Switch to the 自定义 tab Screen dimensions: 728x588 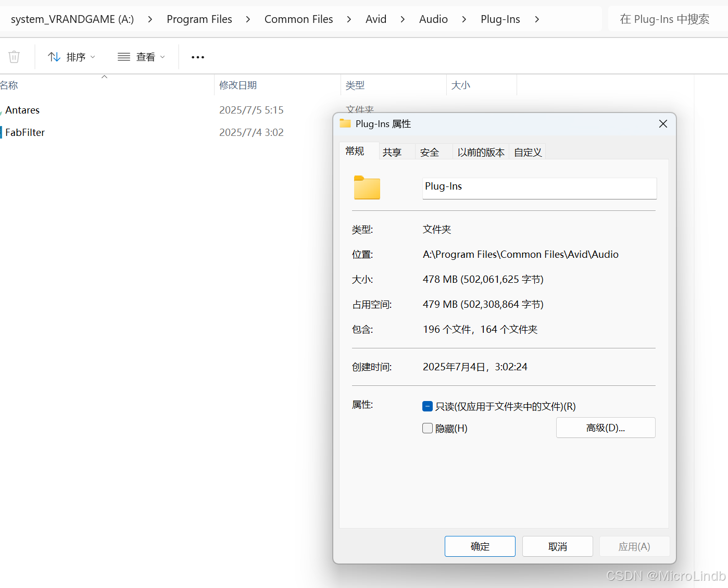[x=527, y=152]
